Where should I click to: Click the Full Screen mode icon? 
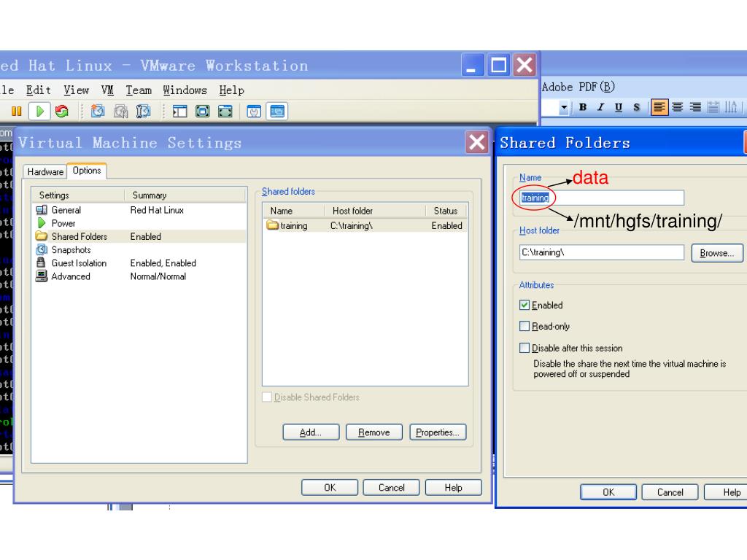[x=225, y=112]
